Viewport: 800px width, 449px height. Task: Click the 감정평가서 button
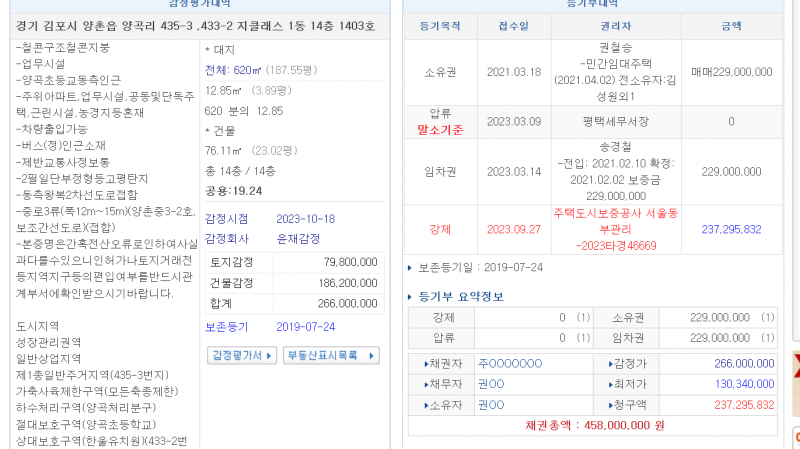click(240, 355)
